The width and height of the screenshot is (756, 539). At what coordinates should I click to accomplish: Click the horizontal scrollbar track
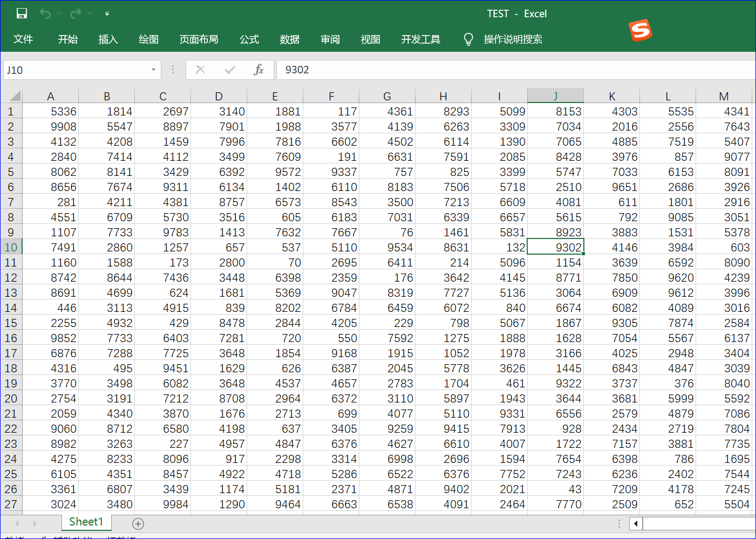click(699, 523)
